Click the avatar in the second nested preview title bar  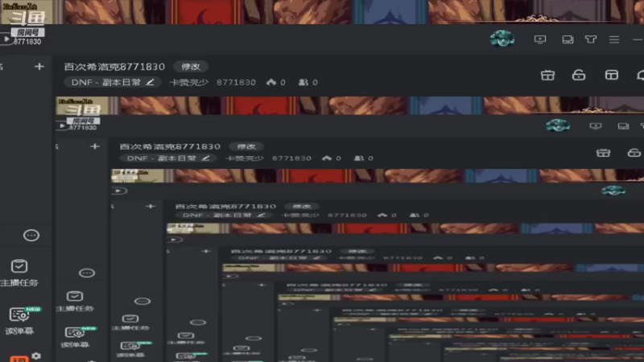tap(613, 191)
